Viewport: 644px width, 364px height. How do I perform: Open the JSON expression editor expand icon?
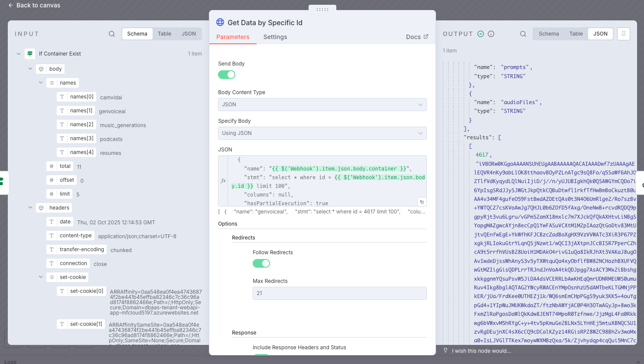click(422, 202)
